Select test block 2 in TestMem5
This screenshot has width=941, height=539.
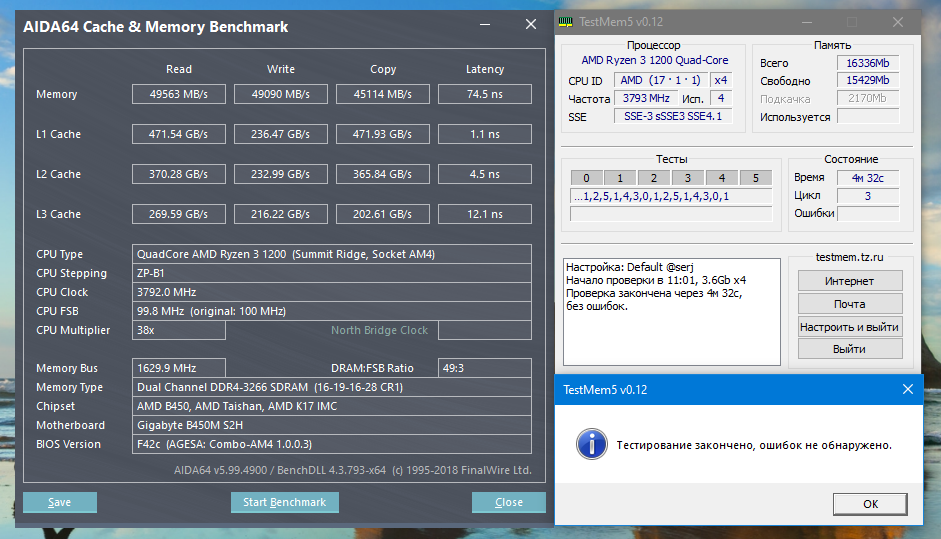(654, 178)
